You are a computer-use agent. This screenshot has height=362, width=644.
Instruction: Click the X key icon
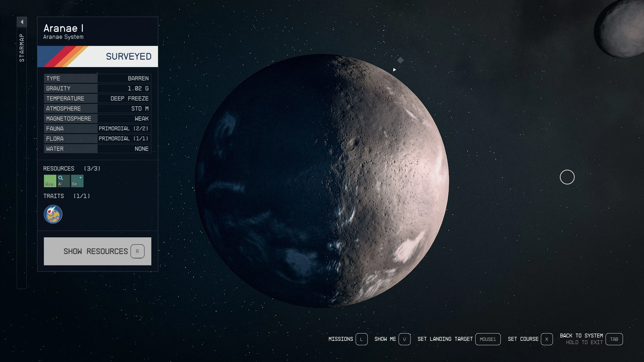click(x=546, y=339)
